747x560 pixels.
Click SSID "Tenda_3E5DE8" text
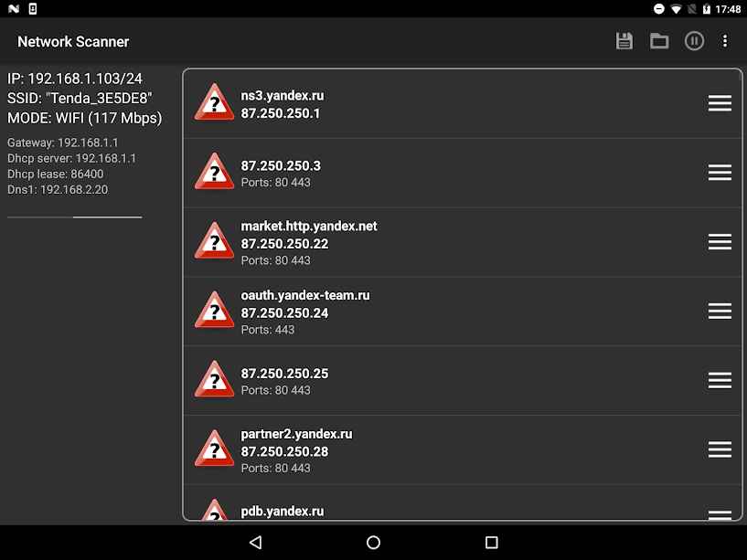click(80, 98)
